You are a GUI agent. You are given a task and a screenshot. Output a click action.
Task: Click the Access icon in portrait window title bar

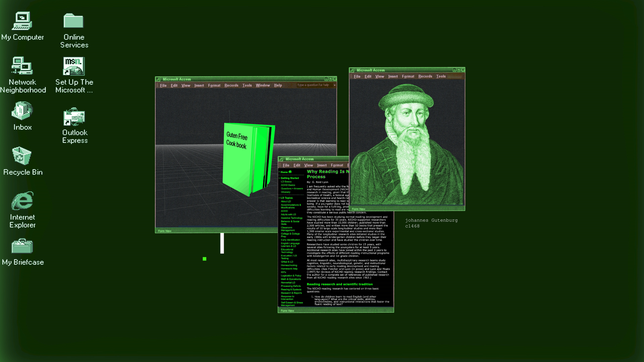352,70
